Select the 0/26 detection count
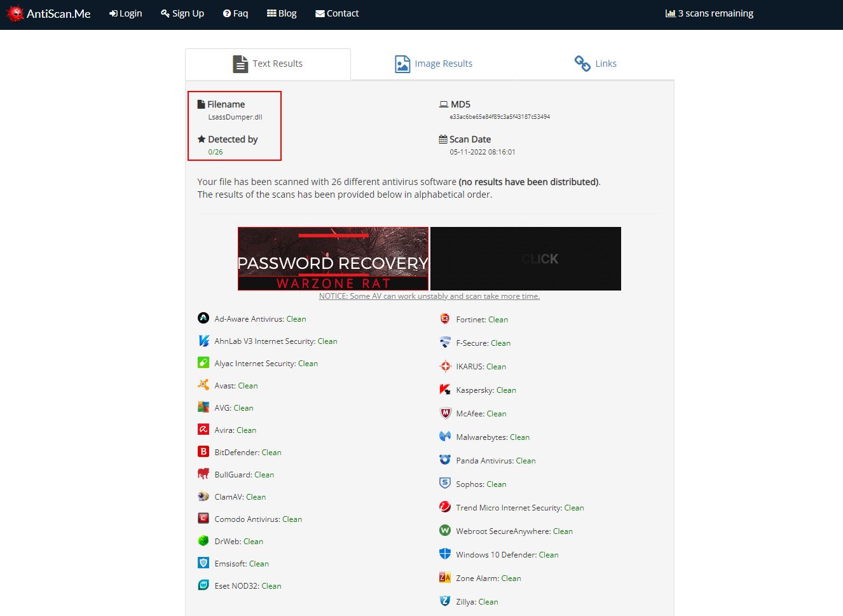This screenshot has height=616, width=843. click(x=216, y=152)
